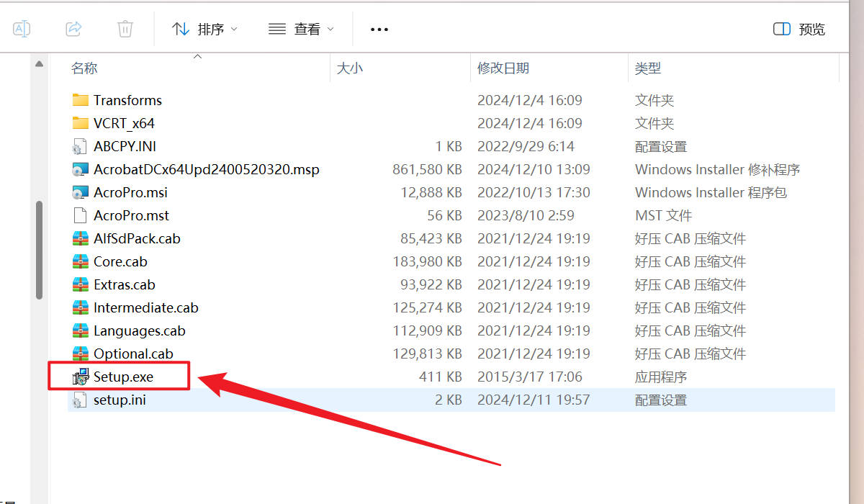
Task: Click the Delete trash can icon
Action: [x=125, y=29]
